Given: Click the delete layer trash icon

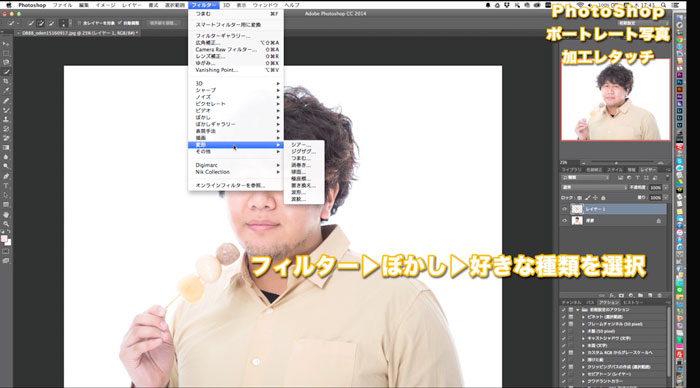Looking at the screenshot, I should [660, 295].
